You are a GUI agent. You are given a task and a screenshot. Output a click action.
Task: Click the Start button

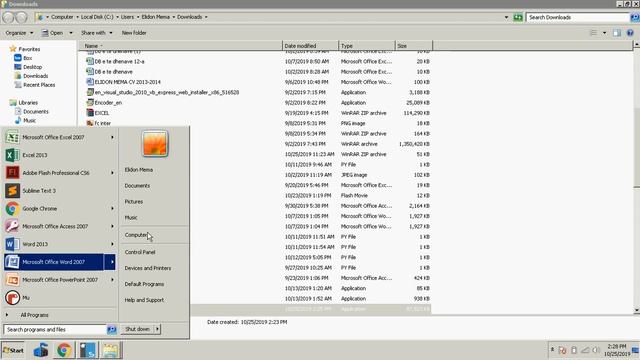(13, 350)
